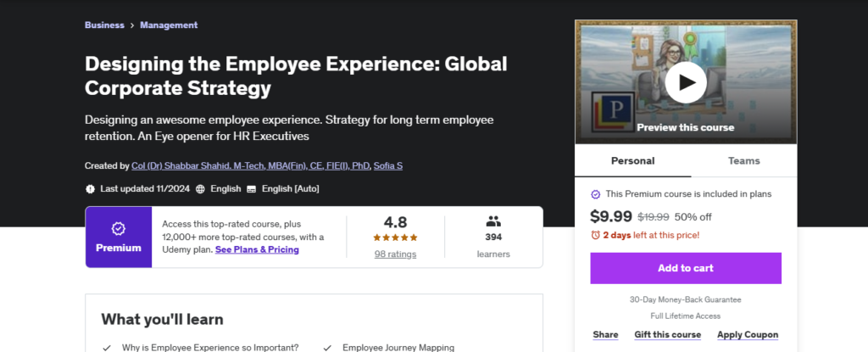868x352 pixels.
Task: Click the last updated alert icon
Action: click(x=90, y=189)
